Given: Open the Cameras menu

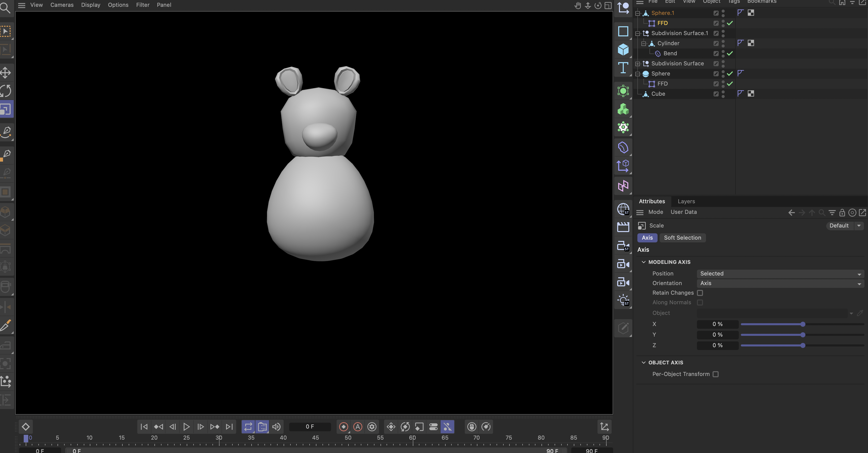Looking at the screenshot, I should [x=62, y=5].
